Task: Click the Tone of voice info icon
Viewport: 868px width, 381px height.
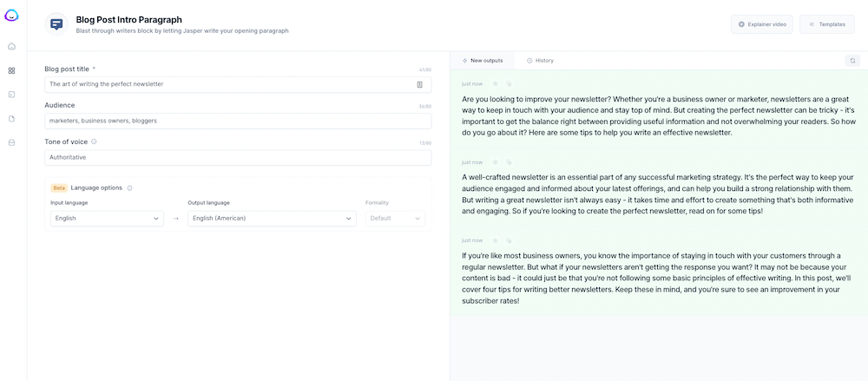Action: click(x=94, y=141)
